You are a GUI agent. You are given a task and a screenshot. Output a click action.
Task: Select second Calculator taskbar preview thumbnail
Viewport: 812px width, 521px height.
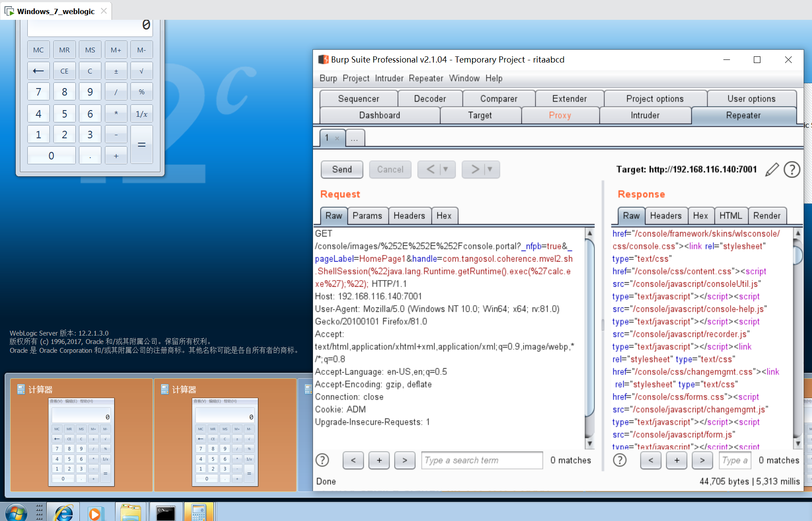tap(225, 435)
